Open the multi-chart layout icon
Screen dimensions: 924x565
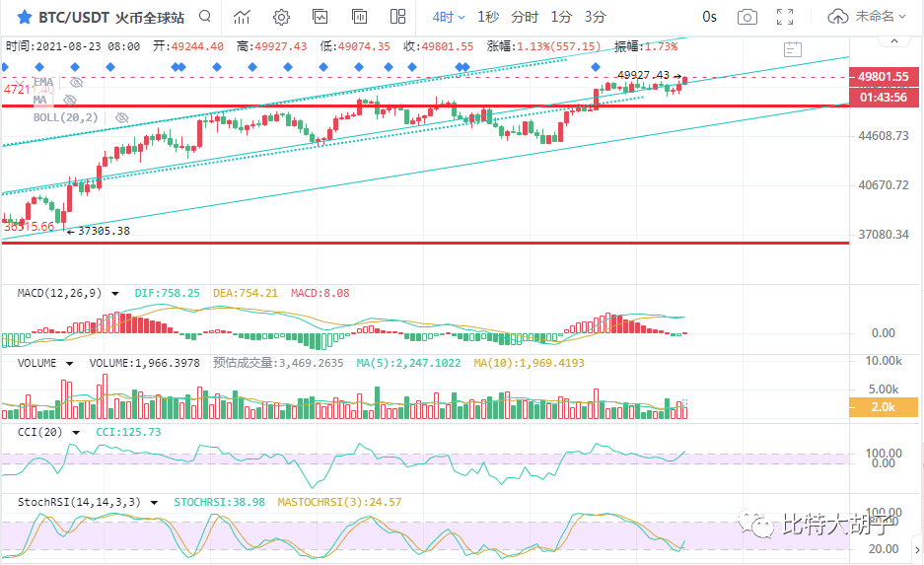pyautogui.click(x=397, y=17)
